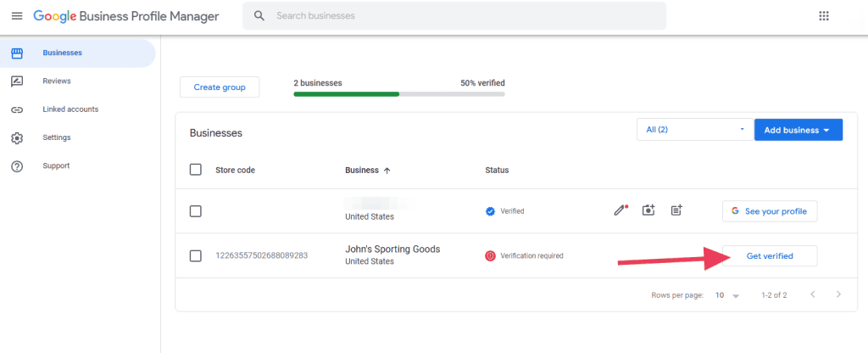Click the search magnifier icon
Image resolution: width=868 pixels, height=353 pixels.
(259, 16)
